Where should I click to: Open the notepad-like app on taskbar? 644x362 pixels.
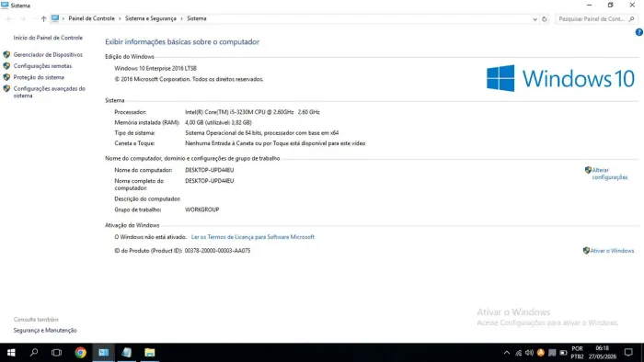pyautogui.click(x=127, y=352)
